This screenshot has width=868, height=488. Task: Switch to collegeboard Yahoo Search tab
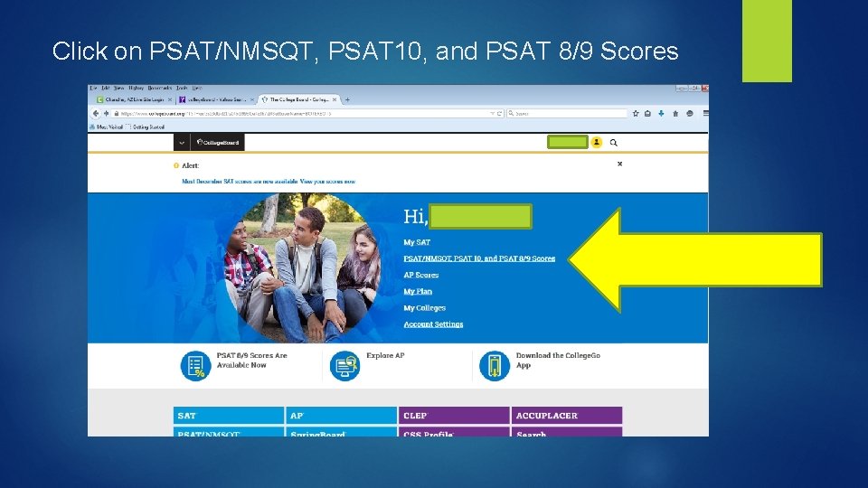pos(217,100)
